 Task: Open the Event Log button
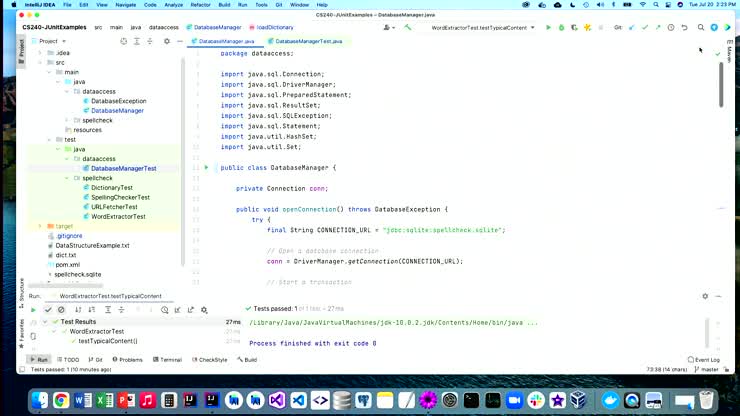[x=704, y=360]
